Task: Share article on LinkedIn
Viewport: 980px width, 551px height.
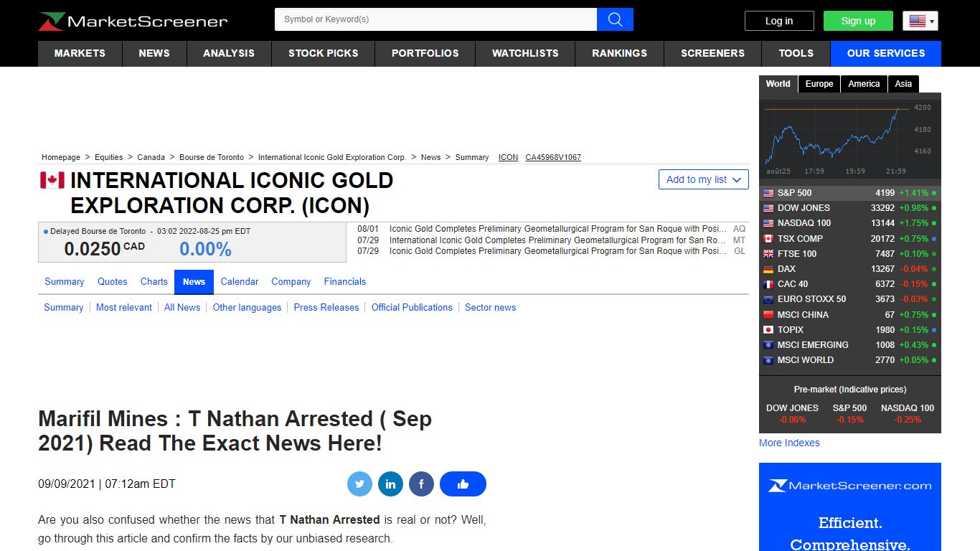Action: tap(390, 484)
